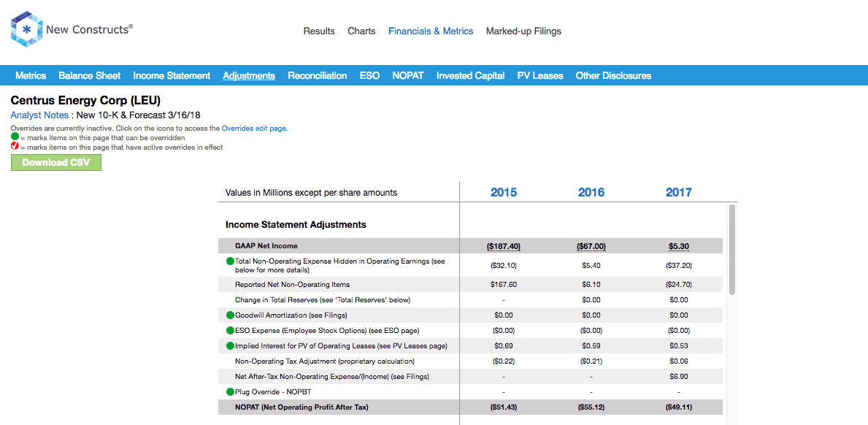Click Centrus Energy Corp (LEU) title

click(x=86, y=101)
